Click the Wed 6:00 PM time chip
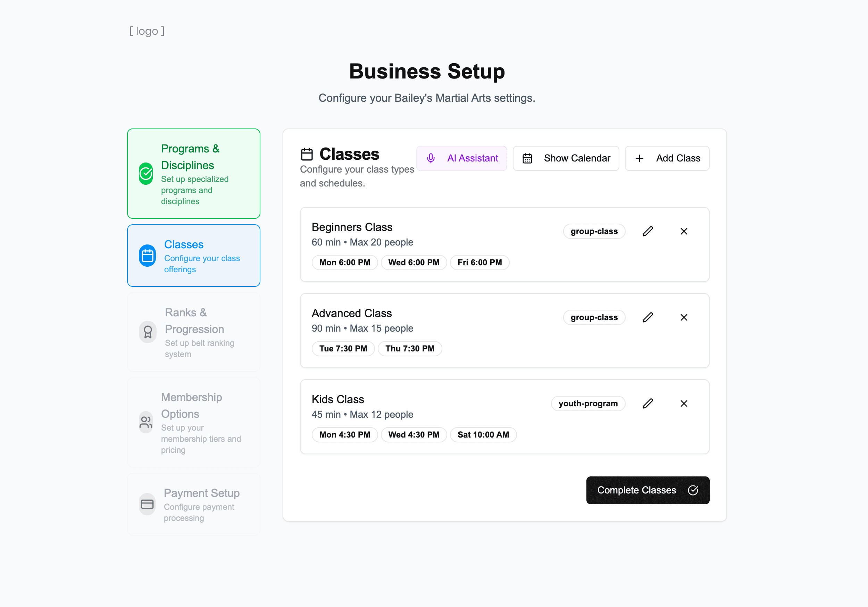Screen dimensions: 868x607 (414, 263)
